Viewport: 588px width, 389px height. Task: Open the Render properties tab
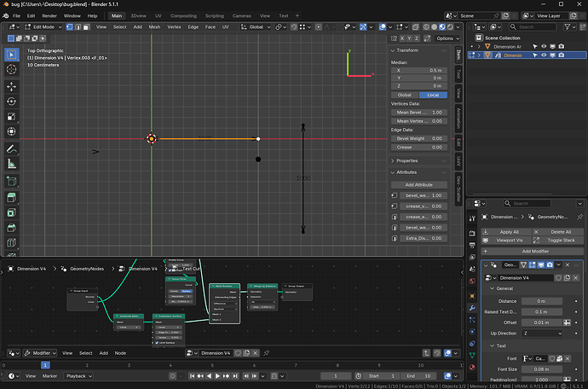pos(472,233)
